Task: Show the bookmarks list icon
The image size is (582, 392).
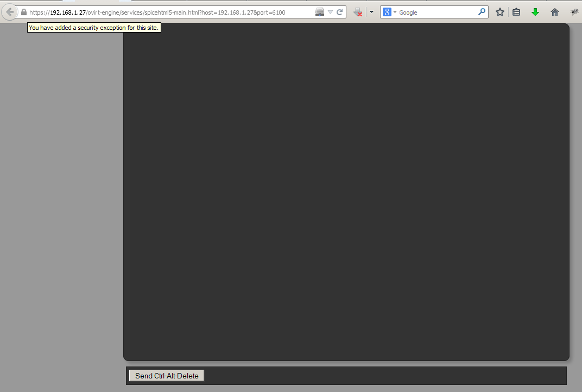Action: point(517,12)
